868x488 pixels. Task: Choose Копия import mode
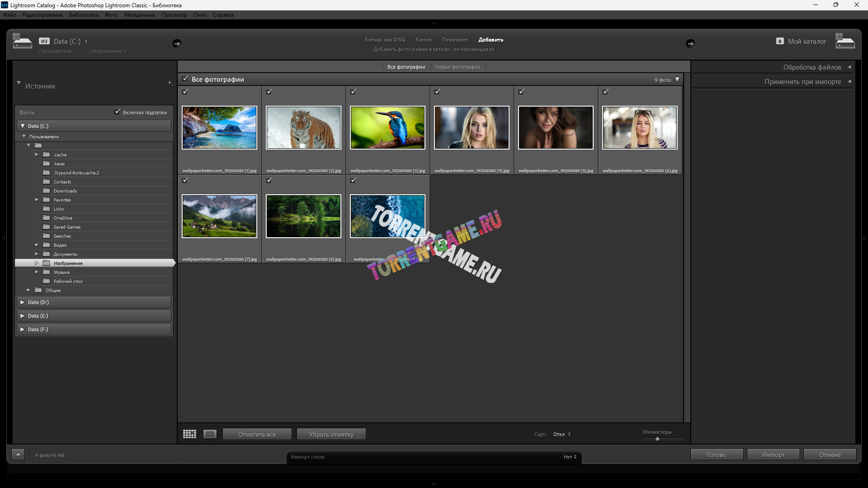coord(424,40)
